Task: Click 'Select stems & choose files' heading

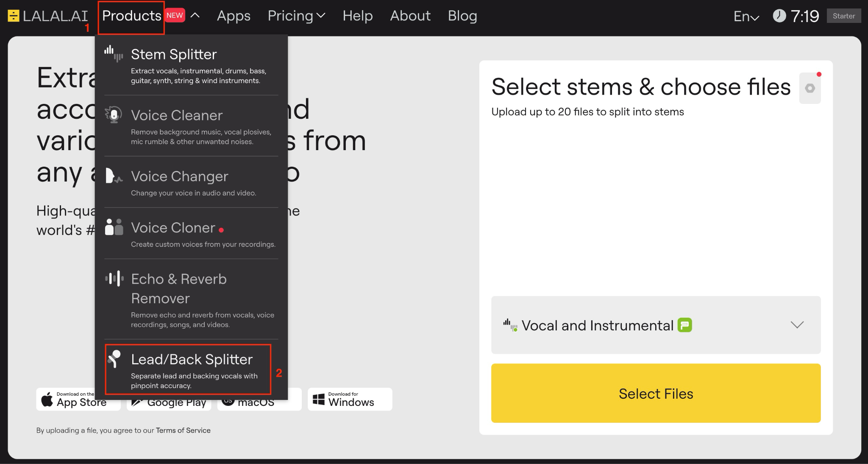Action: [x=641, y=87]
